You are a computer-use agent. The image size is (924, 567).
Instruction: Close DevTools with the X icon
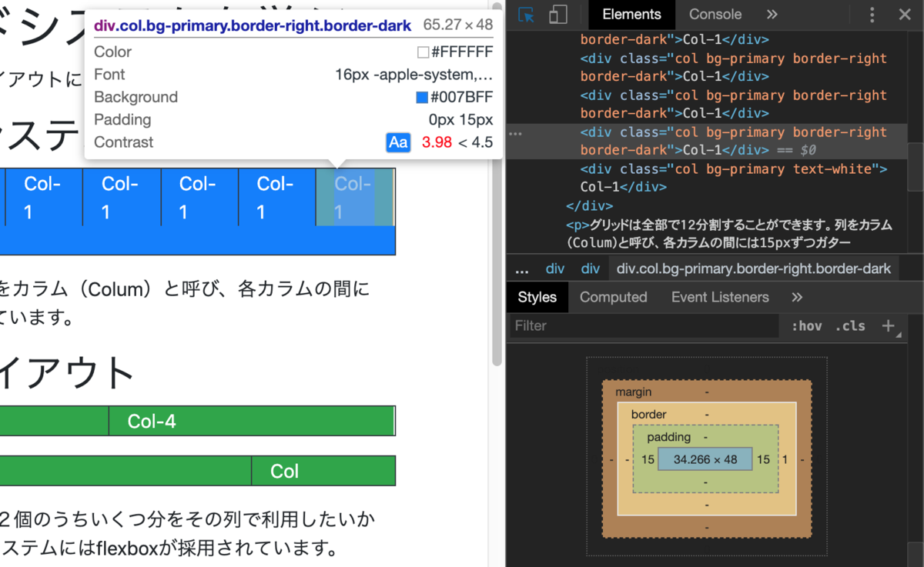click(x=905, y=15)
